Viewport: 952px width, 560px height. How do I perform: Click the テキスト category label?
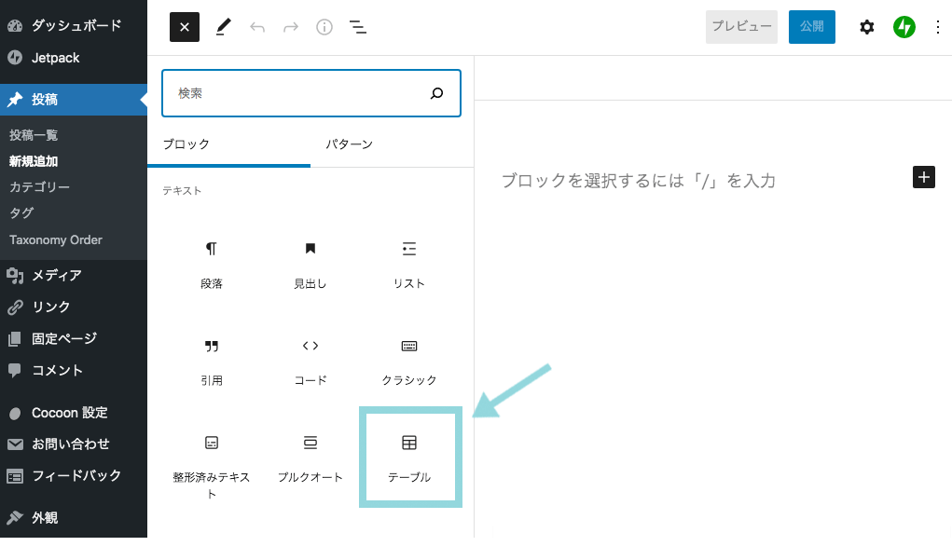click(182, 190)
